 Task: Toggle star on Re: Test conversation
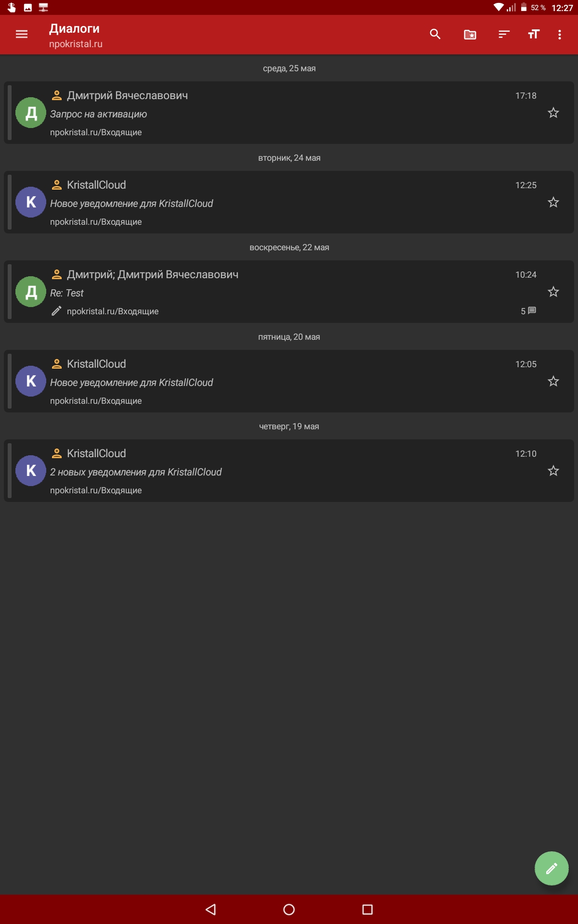[553, 292]
